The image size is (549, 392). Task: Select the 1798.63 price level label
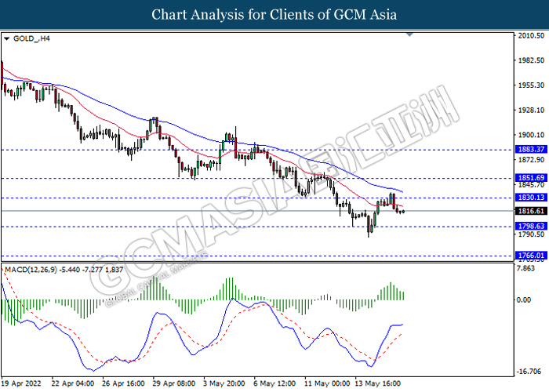531,226
